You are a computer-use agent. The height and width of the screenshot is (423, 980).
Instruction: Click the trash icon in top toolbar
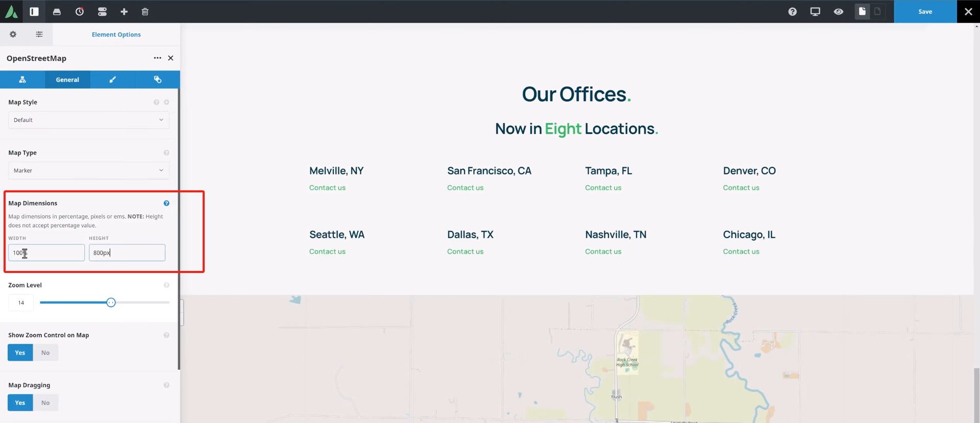click(x=145, y=11)
